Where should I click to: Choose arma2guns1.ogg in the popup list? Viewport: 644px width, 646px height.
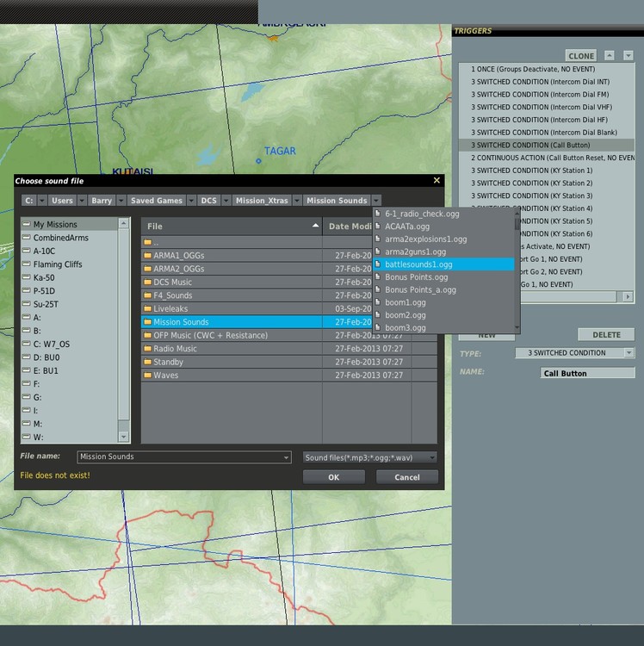(417, 252)
